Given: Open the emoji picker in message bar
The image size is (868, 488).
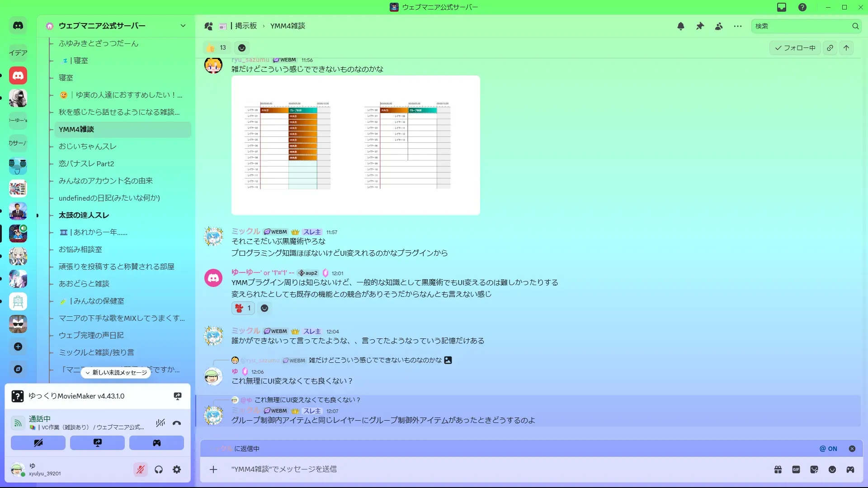Looking at the screenshot, I should pos(832,469).
